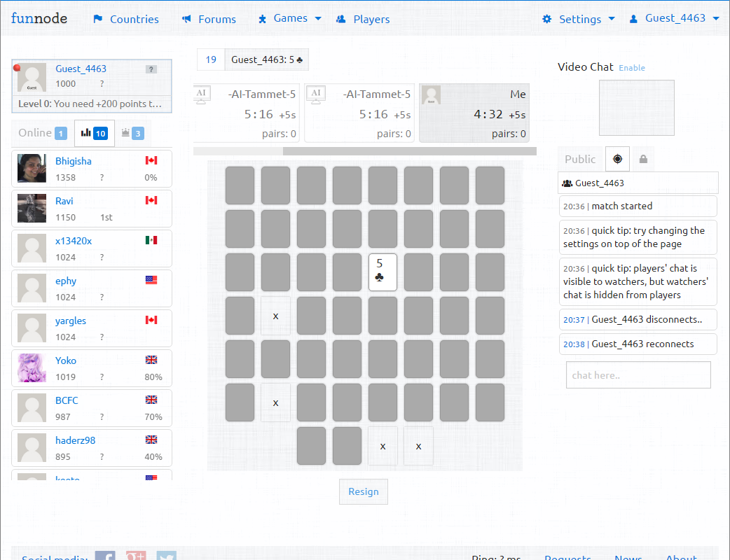
Task: Click the Players people icon
Action: (x=340, y=19)
